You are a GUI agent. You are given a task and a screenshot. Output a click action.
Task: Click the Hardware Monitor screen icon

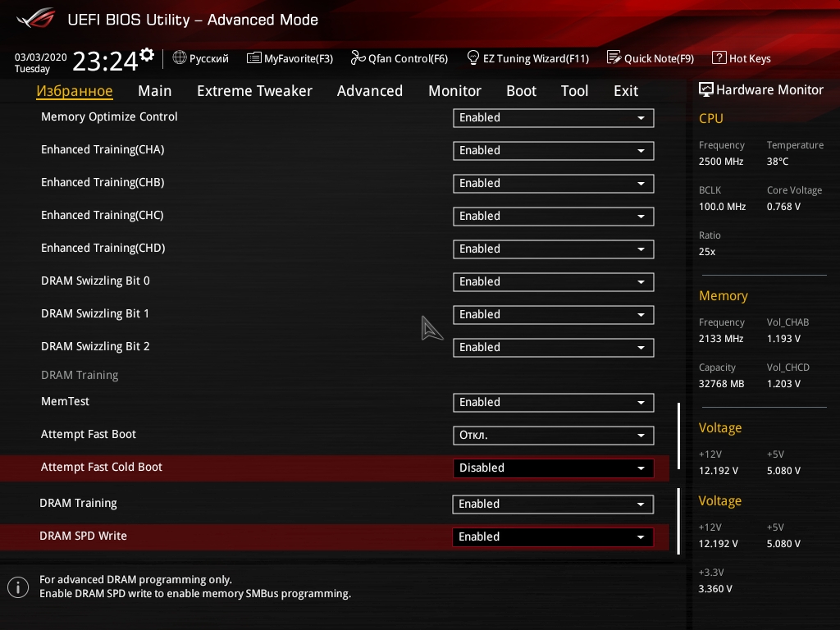point(706,89)
